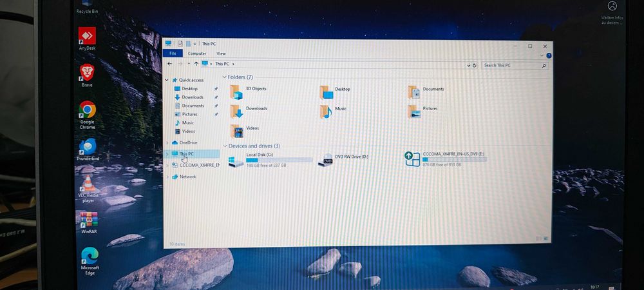Switch to large icons view button
Screen dimensions: 644x290
[546, 238]
